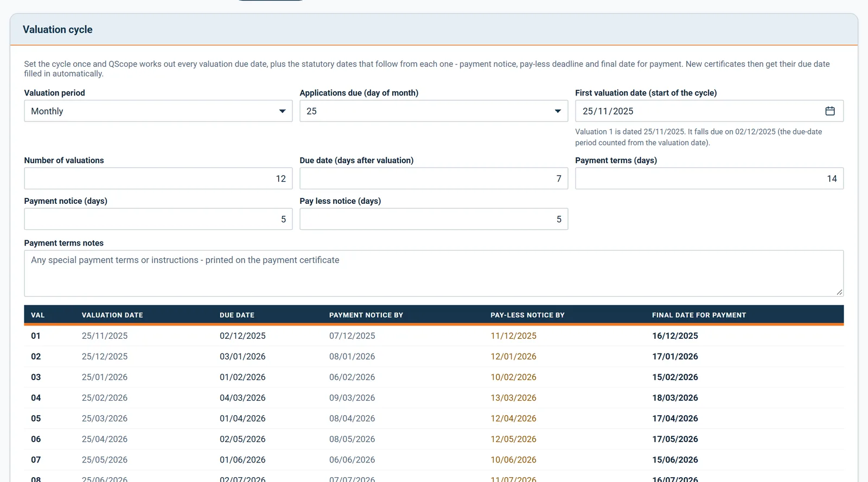Click the PAYMENT NOTICE BY column header
Viewport: 868px width, 482px height.
[x=366, y=315]
